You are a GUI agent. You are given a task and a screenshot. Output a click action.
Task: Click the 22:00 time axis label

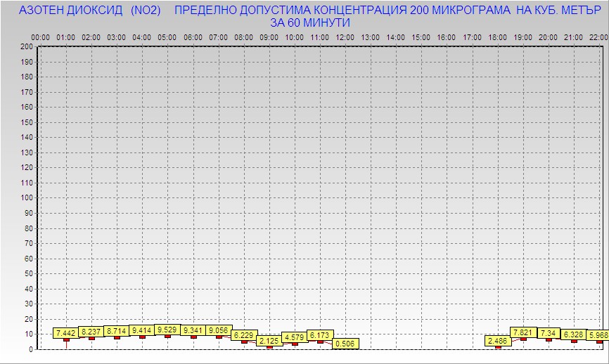pos(598,37)
